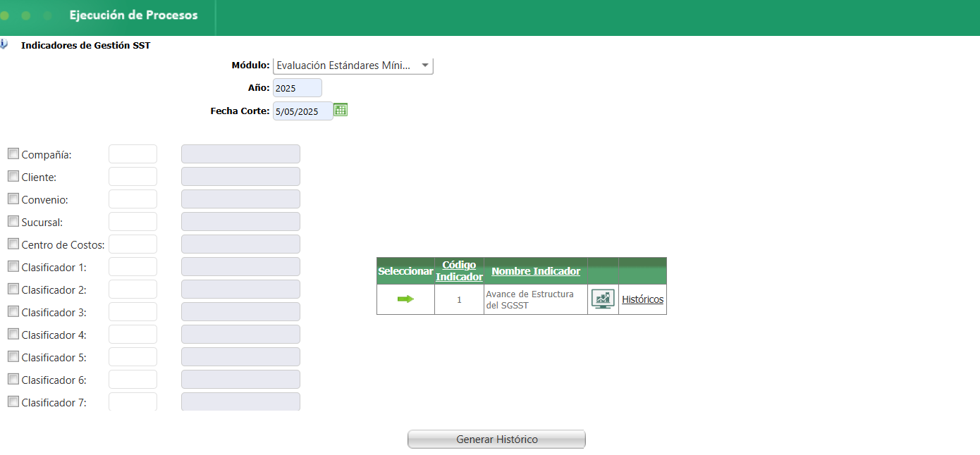
Task: Select the 'Avance de Estructura del SGSST' cell
Action: click(x=536, y=299)
